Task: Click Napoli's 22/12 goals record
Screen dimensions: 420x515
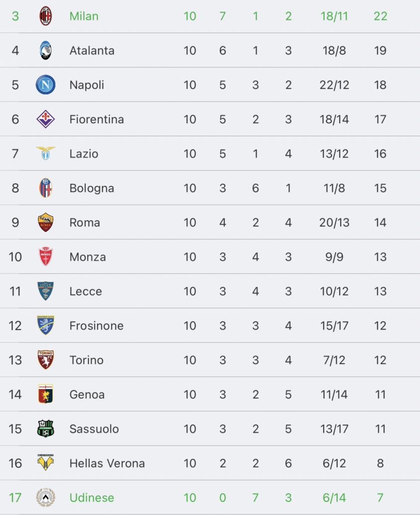Action: coord(334,84)
